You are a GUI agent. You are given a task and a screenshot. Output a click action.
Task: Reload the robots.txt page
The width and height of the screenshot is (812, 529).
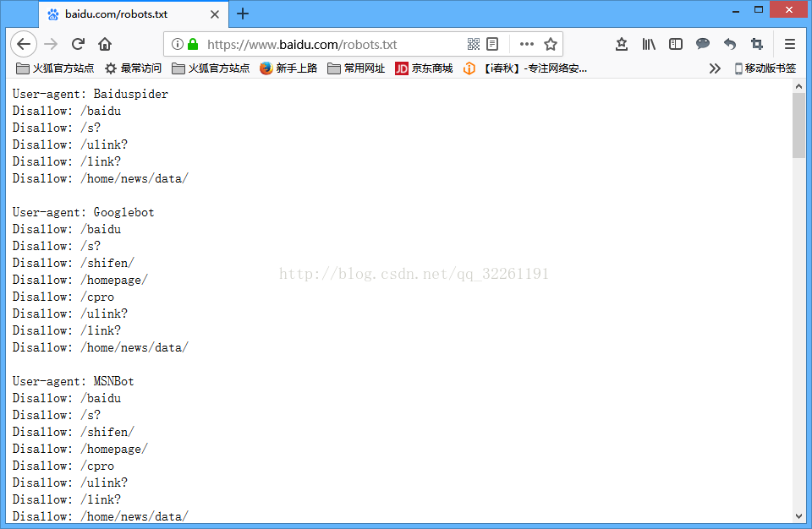coord(78,44)
